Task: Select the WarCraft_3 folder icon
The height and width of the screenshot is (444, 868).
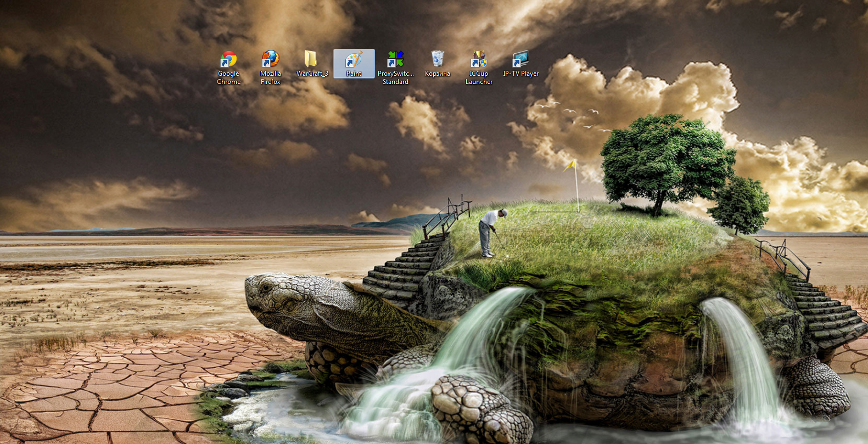Action: click(x=310, y=59)
